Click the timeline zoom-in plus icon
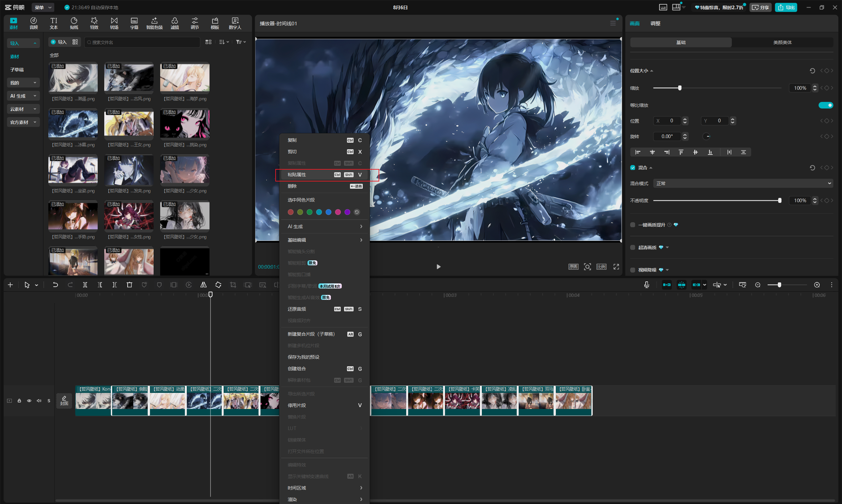The image size is (842, 504). pos(817,285)
